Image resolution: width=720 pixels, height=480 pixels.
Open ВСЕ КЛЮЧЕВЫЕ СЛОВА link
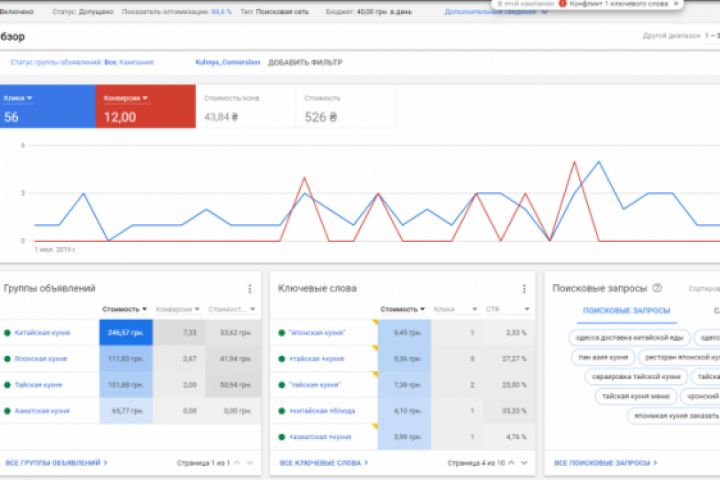pos(324,463)
